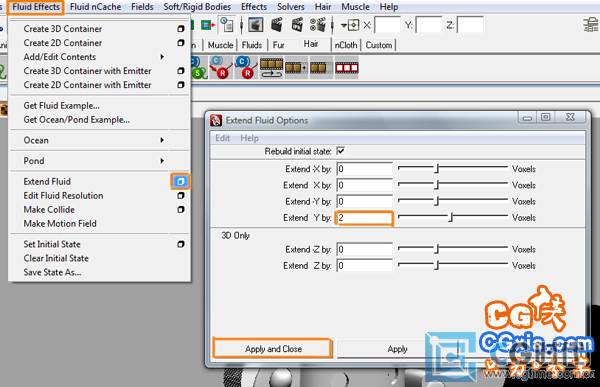
Task: Click the Apply button
Action: (397, 349)
